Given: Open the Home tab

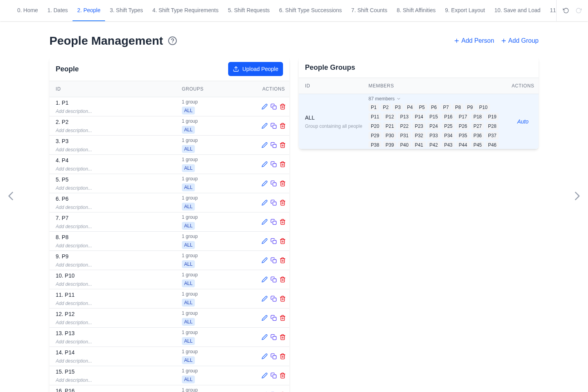Looking at the screenshot, I should [x=27, y=10].
